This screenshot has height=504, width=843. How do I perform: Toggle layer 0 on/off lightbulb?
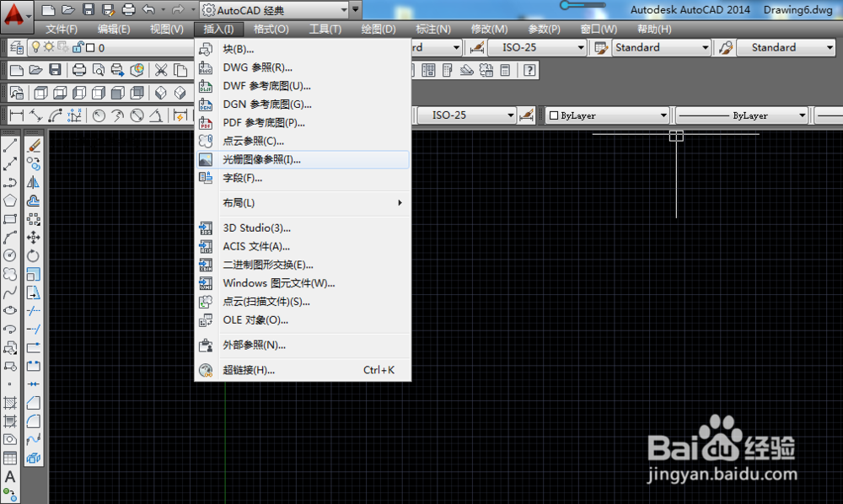(x=35, y=47)
